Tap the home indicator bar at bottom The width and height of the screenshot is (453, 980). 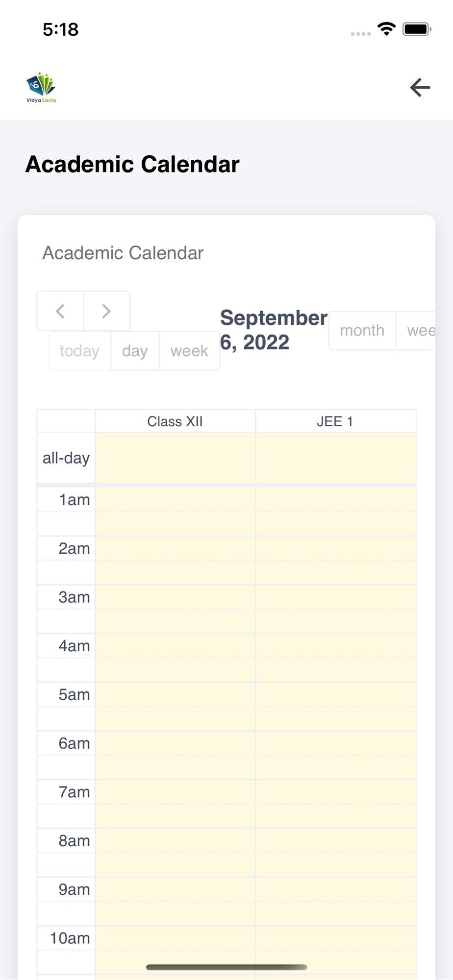226,967
